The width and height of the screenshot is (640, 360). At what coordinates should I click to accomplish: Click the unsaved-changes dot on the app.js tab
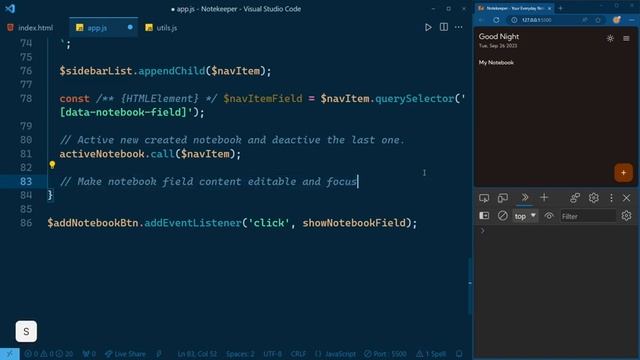(130, 27)
